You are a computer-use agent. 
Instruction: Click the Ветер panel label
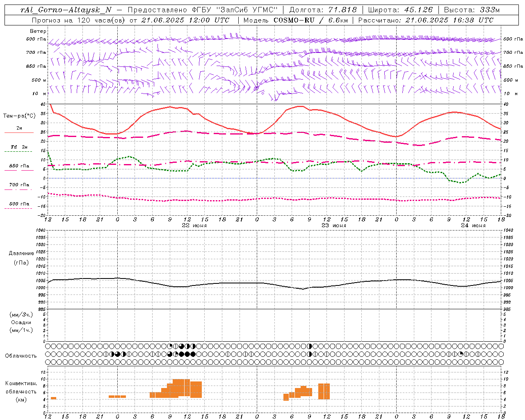tap(38, 31)
